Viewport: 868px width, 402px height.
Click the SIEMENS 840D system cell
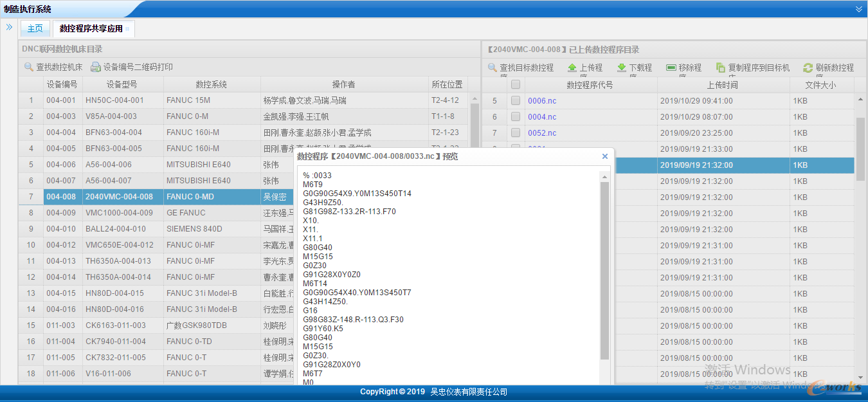click(x=212, y=229)
